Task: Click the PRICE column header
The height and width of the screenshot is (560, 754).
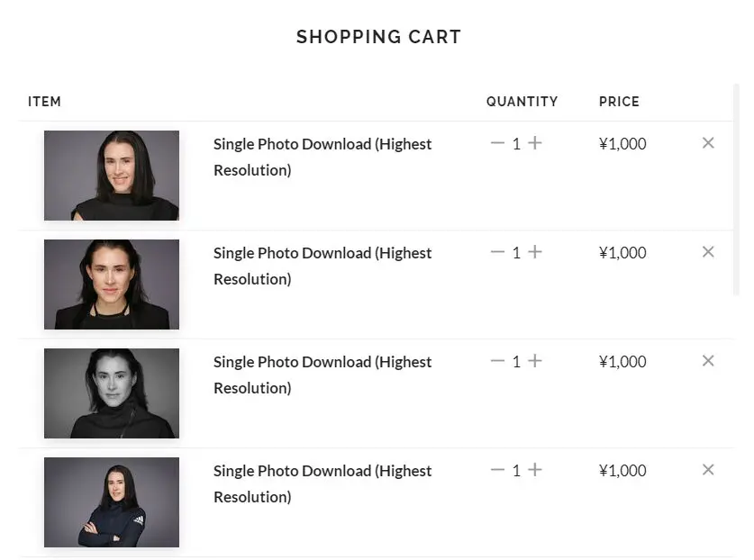Action: (619, 102)
